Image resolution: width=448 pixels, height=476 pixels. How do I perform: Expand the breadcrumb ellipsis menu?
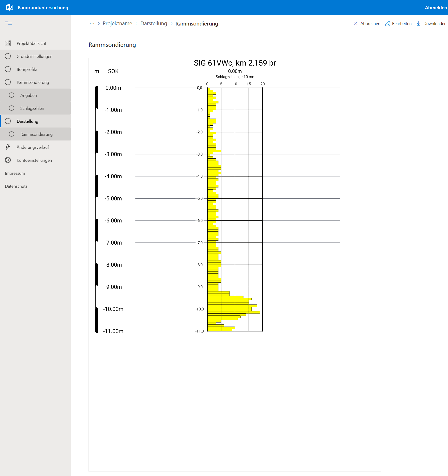92,23
